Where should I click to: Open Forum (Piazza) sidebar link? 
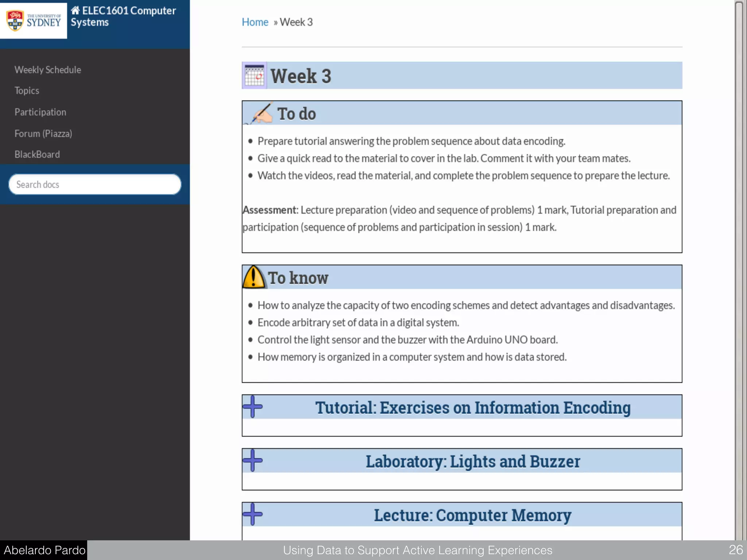[43, 133]
